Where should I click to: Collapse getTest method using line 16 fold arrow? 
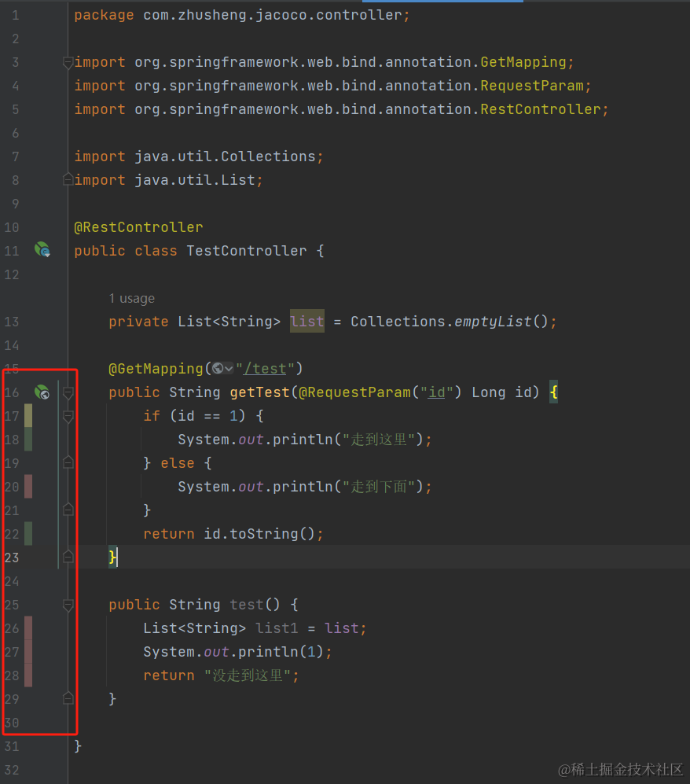tap(68, 393)
